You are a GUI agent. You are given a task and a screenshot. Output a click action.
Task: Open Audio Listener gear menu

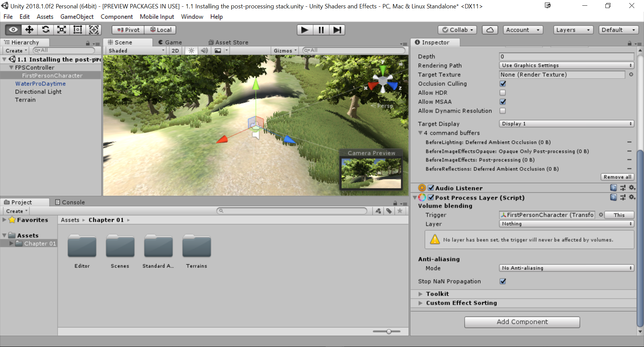coord(632,188)
